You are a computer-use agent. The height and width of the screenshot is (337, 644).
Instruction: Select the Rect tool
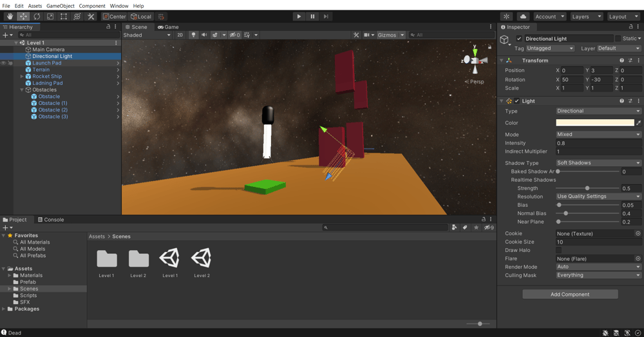[64, 17]
